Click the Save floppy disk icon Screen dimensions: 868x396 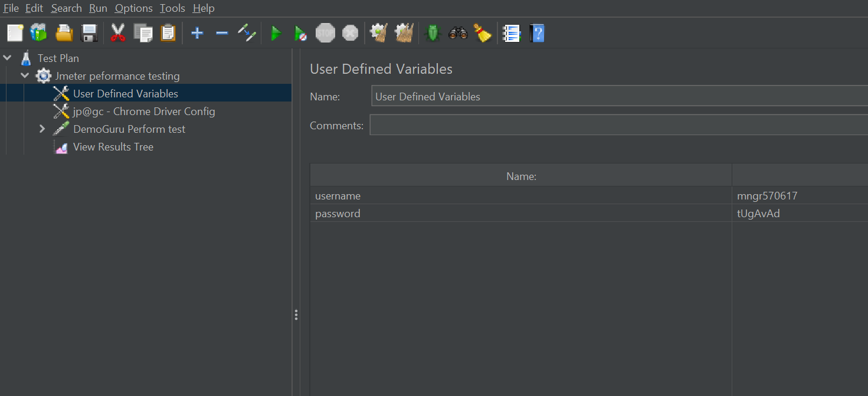[89, 33]
